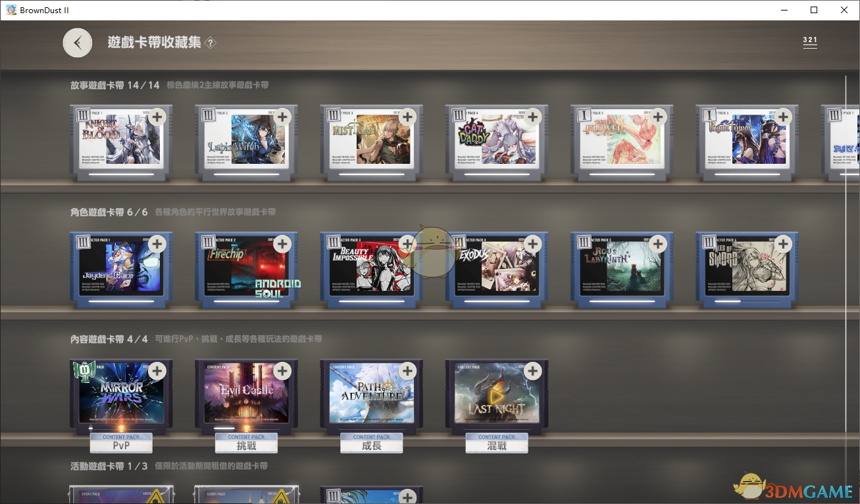Open the Knight of Blood story cartridge
This screenshot has height=504, width=860.
tap(121, 142)
